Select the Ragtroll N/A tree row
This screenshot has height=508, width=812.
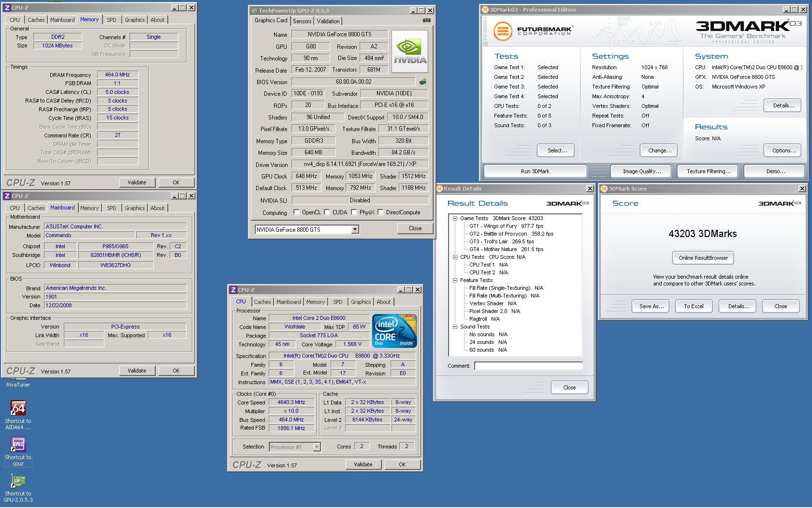click(x=484, y=319)
